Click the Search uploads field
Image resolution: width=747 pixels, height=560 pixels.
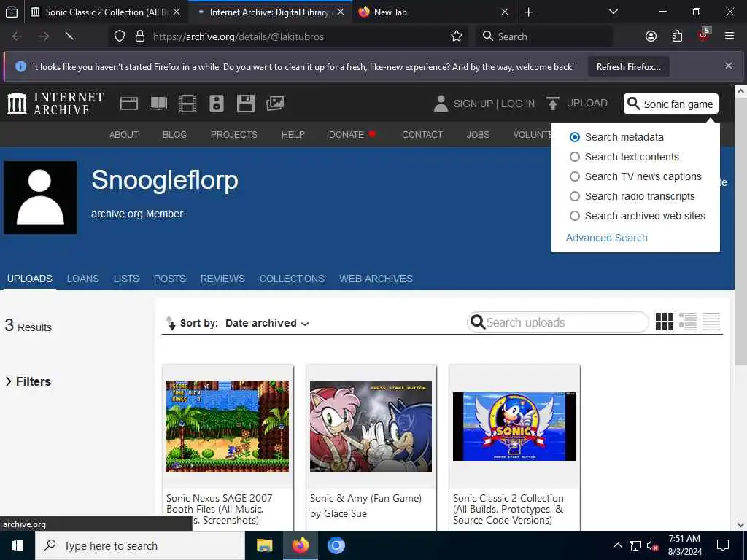point(558,322)
